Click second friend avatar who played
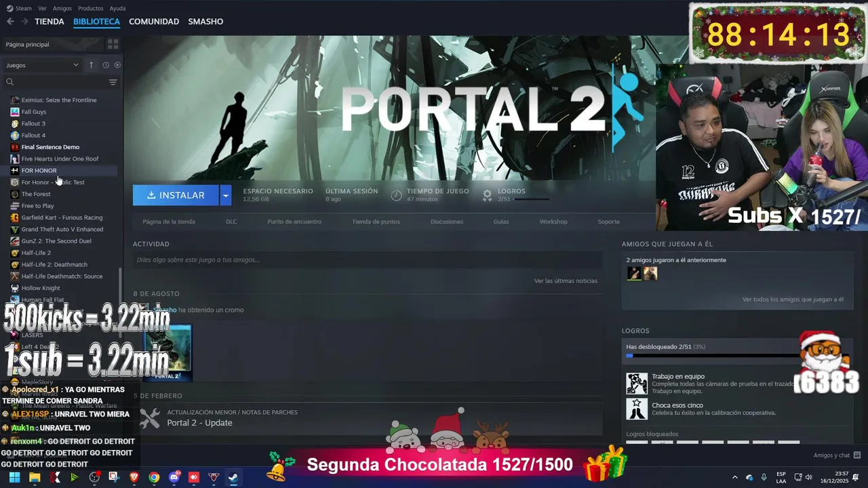This screenshot has width=868, height=488. tap(650, 274)
